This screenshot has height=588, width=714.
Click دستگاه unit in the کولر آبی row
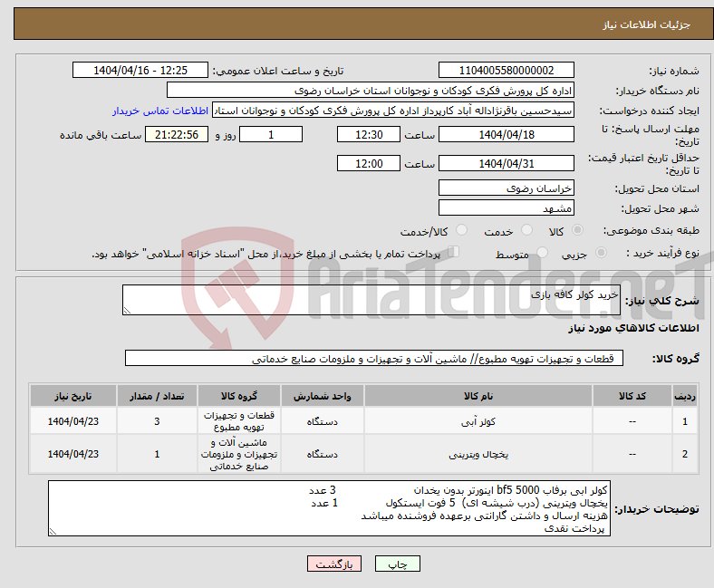(323, 421)
